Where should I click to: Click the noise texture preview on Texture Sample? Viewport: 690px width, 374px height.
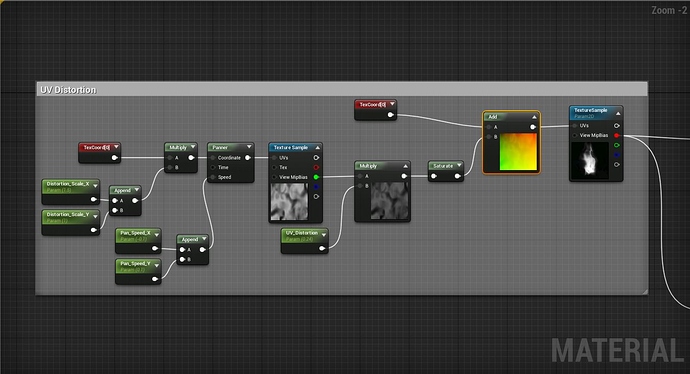click(289, 202)
